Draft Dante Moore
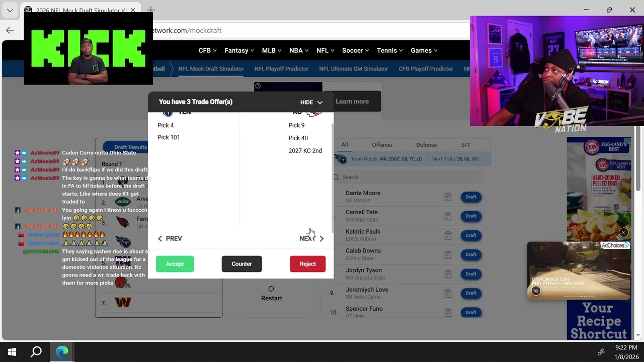Screen dimensions: 644x362 coord(471,197)
